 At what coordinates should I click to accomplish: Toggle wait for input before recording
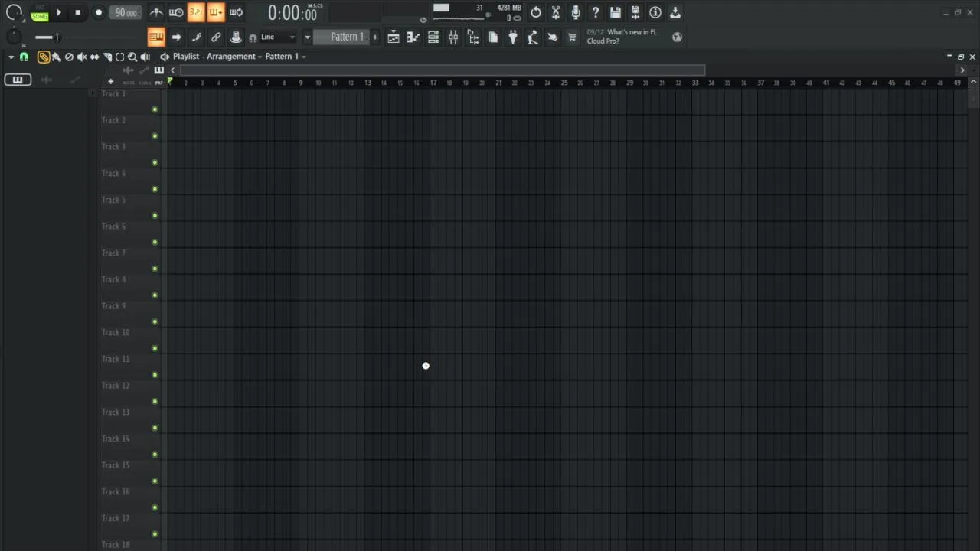coord(176,12)
